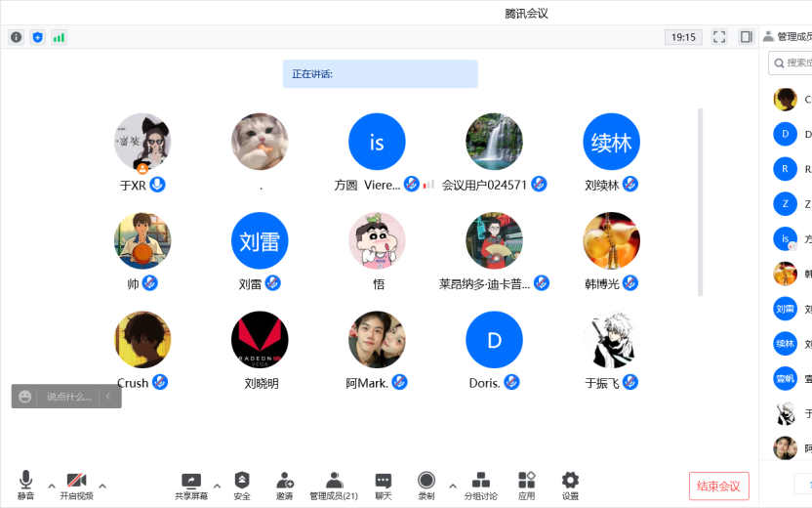Screen dimensions: 812x508
Task: Select the Z avatar in member list
Action: [785, 204]
